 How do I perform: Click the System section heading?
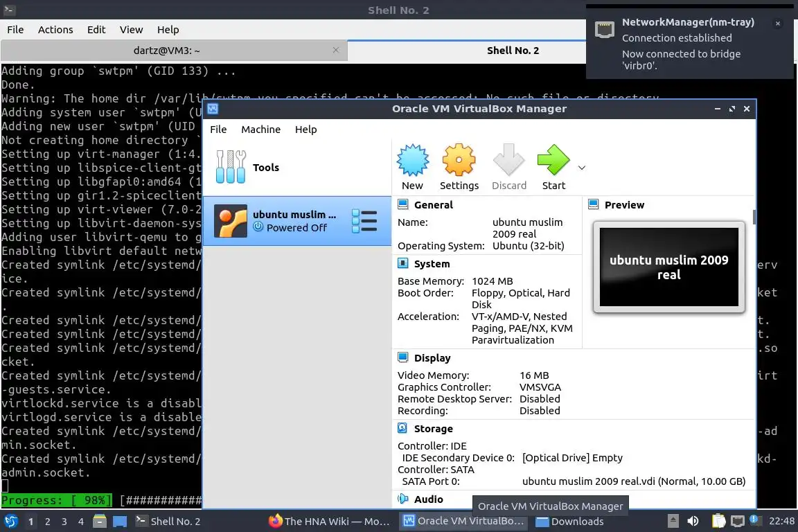pos(432,264)
